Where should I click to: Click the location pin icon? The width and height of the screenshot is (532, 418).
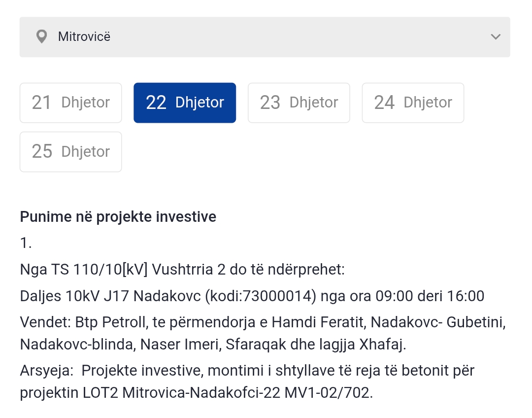pos(42,37)
